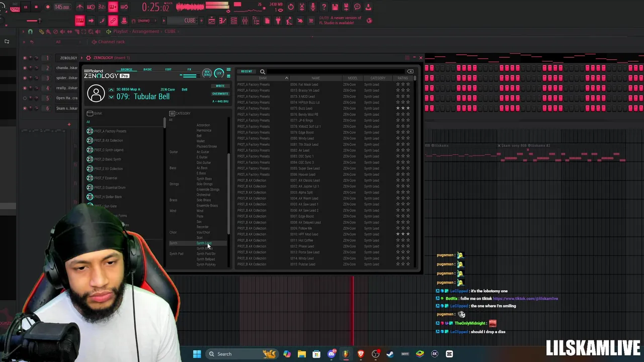Sort tone list by BANK column header
The image size is (644, 362).
(263, 78)
